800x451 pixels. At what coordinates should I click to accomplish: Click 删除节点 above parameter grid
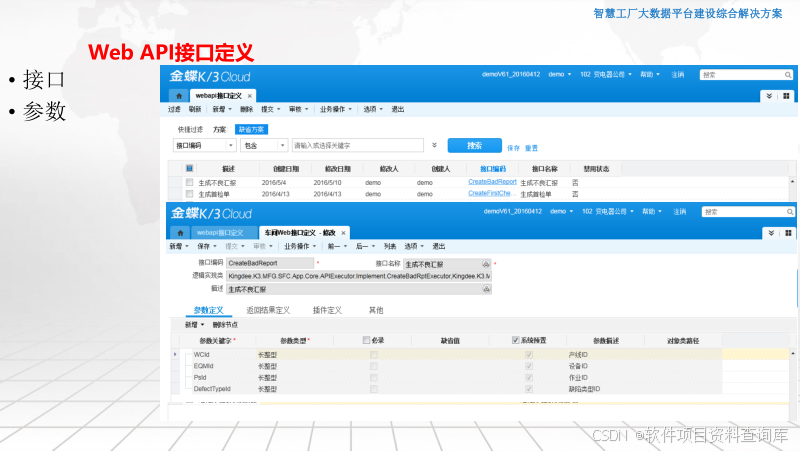[x=225, y=325]
